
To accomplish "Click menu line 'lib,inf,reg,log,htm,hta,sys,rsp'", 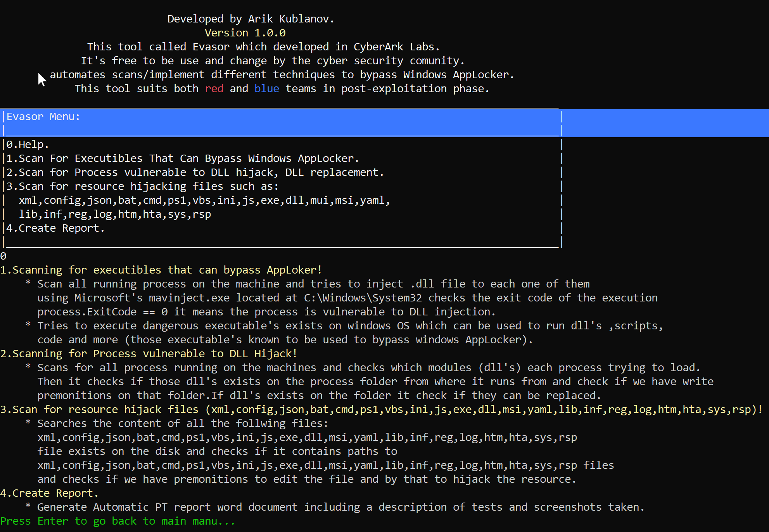I will [115, 214].
